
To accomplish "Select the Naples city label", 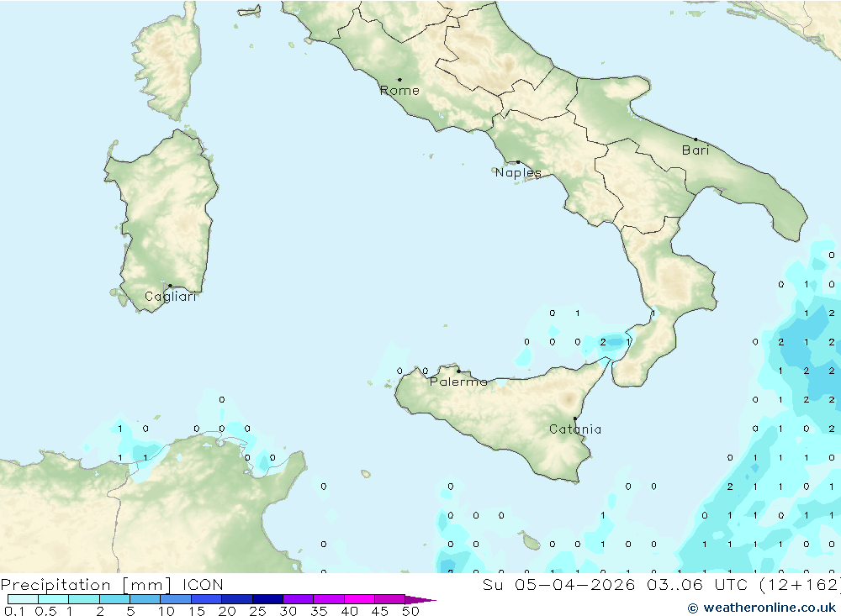I will (518, 172).
